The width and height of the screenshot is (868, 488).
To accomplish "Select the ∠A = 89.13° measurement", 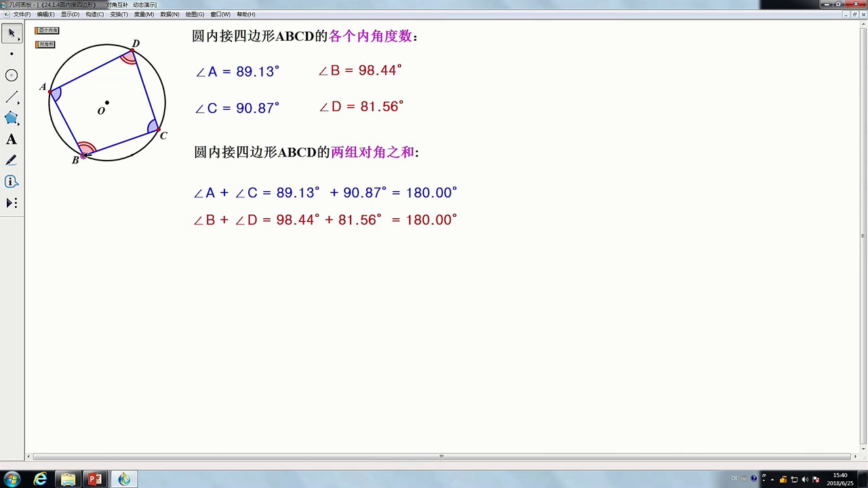I will click(x=237, y=71).
